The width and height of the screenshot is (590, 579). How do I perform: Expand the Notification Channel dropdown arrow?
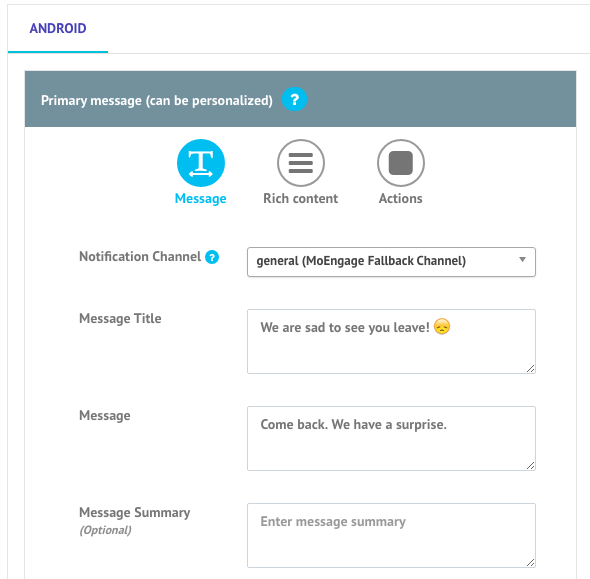pos(522,260)
